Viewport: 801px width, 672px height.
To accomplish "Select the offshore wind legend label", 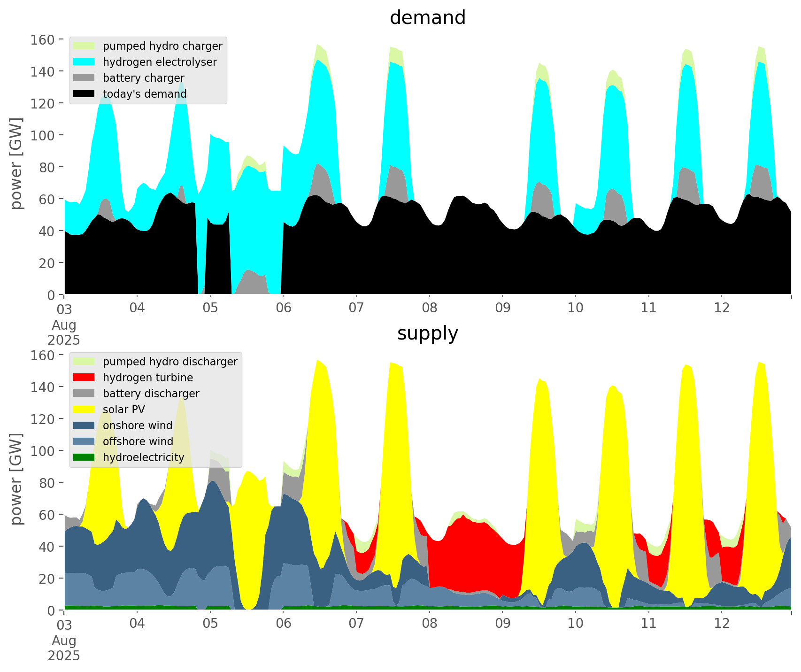I will [138, 441].
